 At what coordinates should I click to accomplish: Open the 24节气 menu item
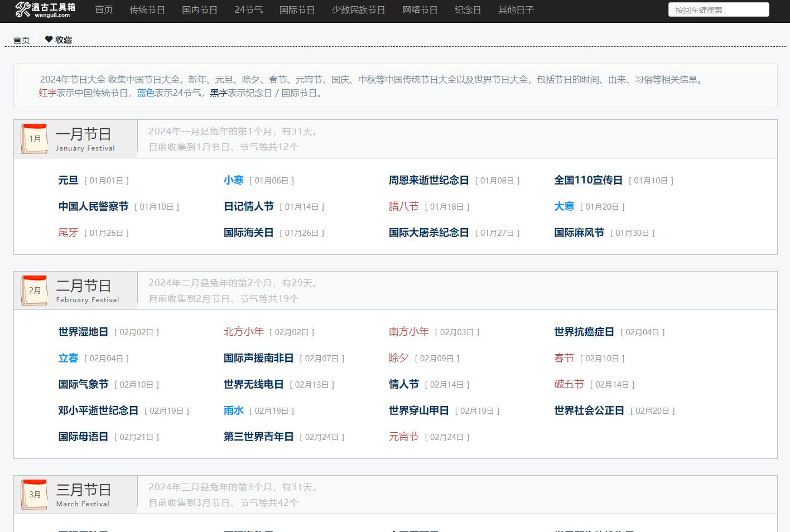pyautogui.click(x=248, y=9)
